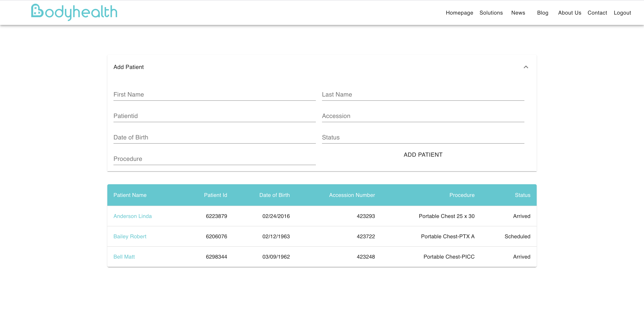Open patient Anderson Linda's record
Screen dimensions: 644x321
(x=132, y=216)
